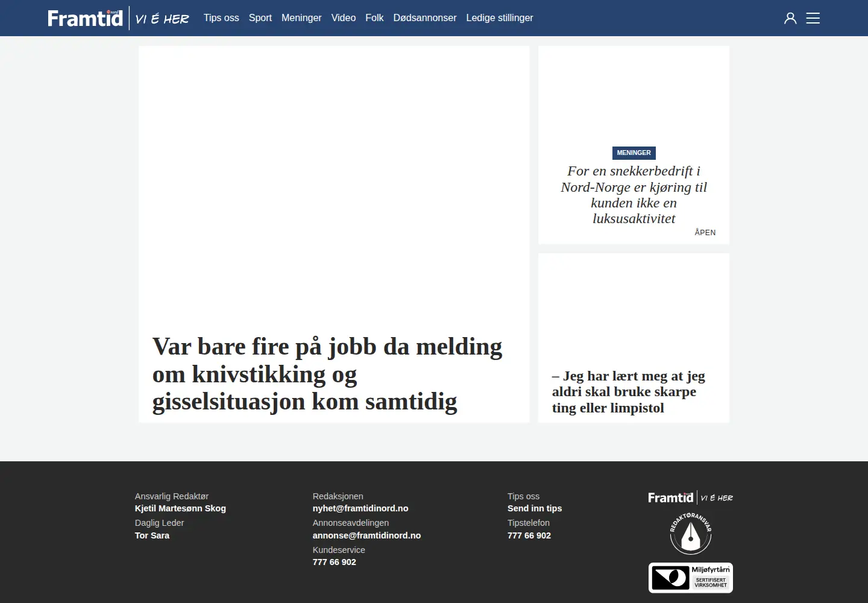Click the annonse@framtidinord.no email link
The width and height of the screenshot is (868, 603).
(366, 535)
